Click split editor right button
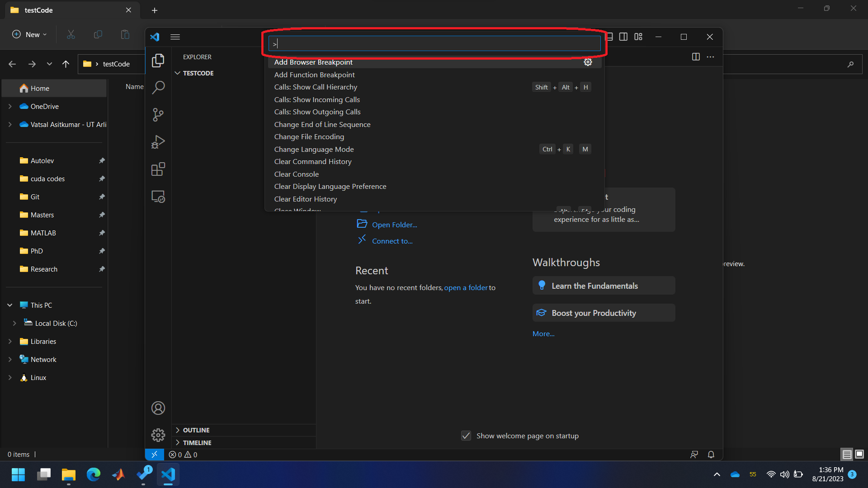This screenshot has height=488, width=868. [x=696, y=57]
